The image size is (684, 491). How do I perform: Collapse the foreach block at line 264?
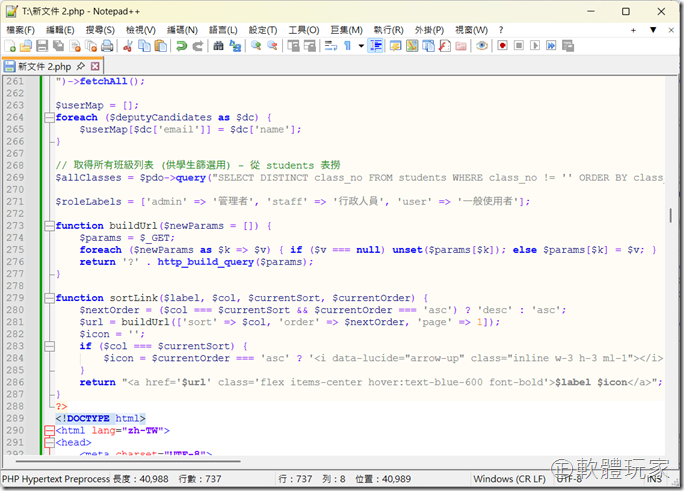tap(47, 117)
